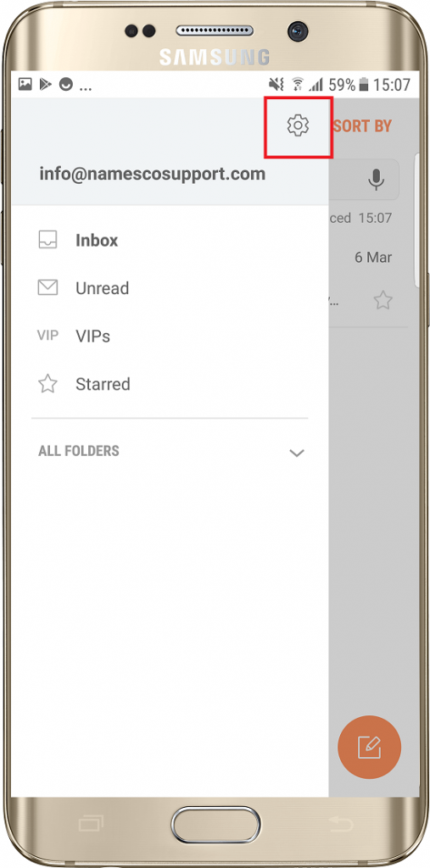Open the Sort By dropdown
Screen dimensions: 430x868
362,126
